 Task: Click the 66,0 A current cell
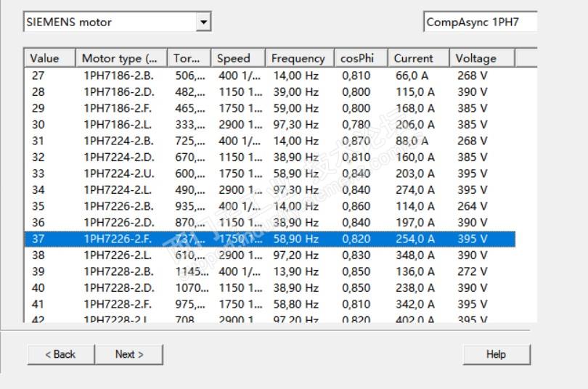point(412,75)
